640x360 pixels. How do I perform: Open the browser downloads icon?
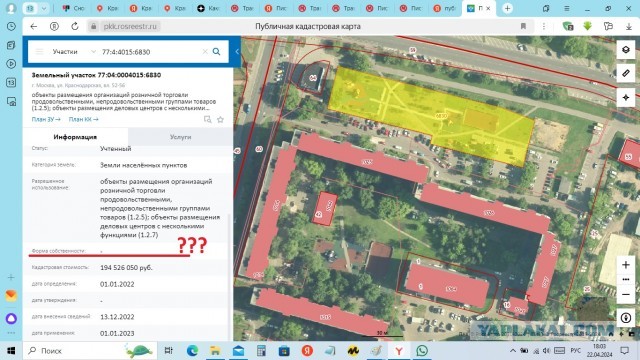[629, 26]
